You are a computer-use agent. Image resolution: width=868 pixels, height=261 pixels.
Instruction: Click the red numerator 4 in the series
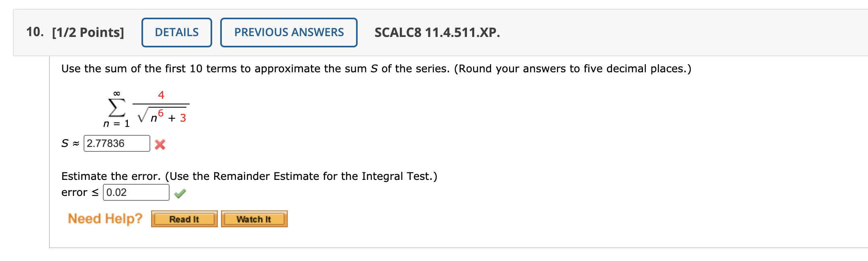[x=161, y=95]
